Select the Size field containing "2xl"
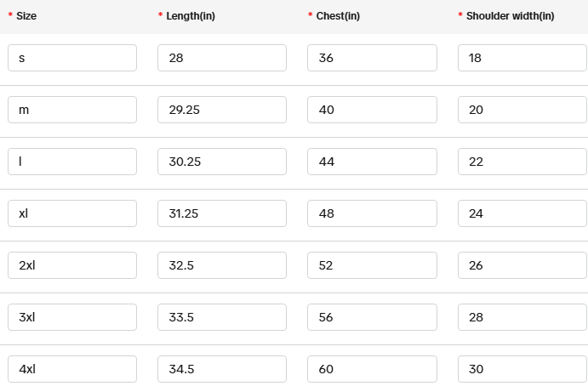The width and height of the screenshot is (588, 392). (72, 265)
